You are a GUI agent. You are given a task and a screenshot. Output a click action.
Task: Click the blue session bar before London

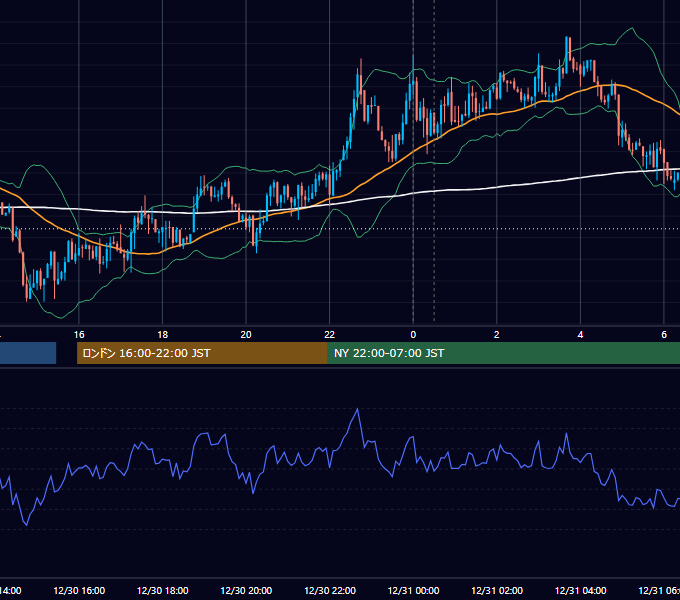pyautogui.click(x=28, y=353)
